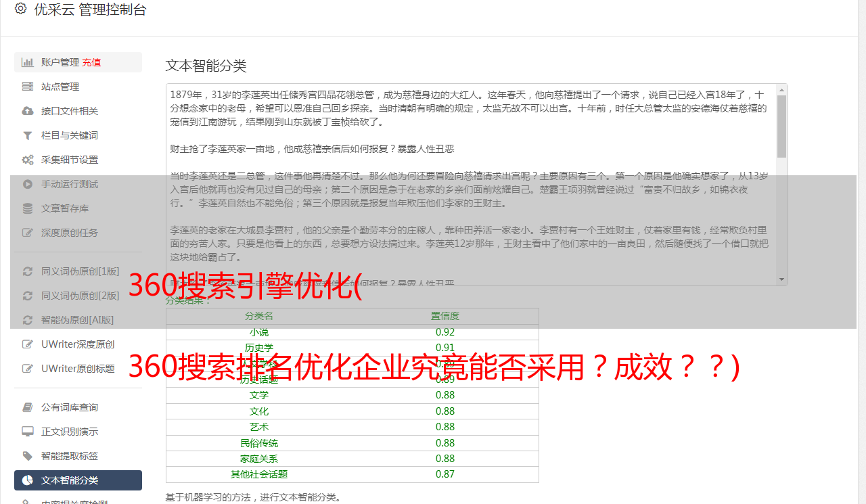Click the 置信度 column header
Image resolution: width=866 pixels, height=504 pixels.
point(445,316)
